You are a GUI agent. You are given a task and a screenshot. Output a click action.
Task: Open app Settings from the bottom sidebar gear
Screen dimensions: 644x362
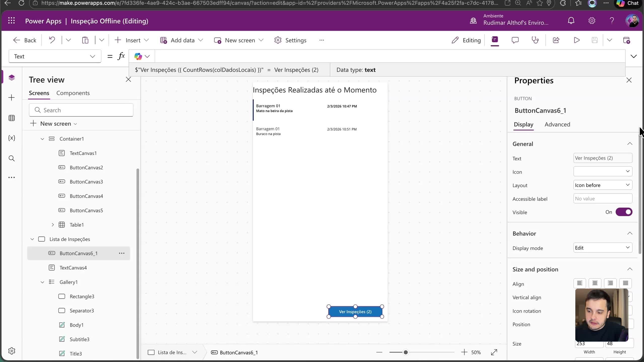pos(12,351)
